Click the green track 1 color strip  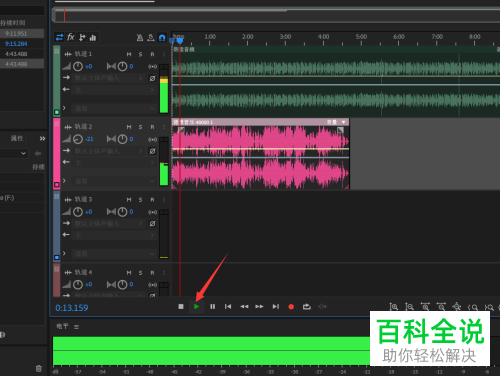click(57, 81)
